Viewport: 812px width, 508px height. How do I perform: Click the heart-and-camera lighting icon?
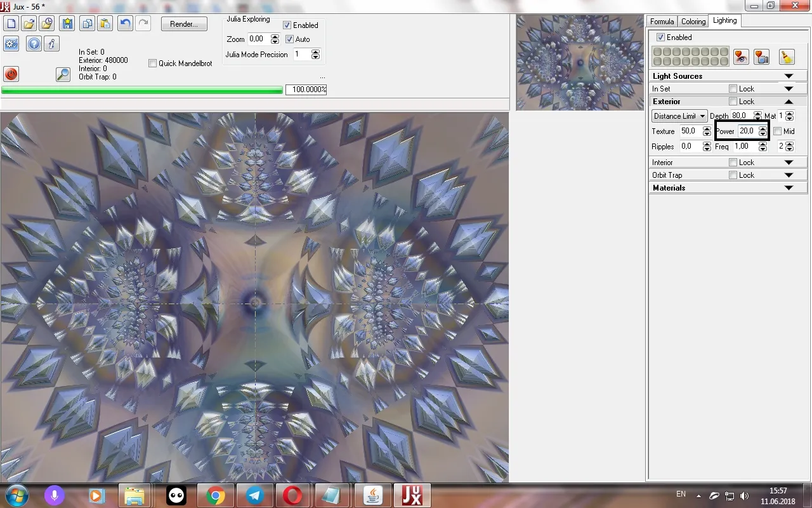click(761, 57)
